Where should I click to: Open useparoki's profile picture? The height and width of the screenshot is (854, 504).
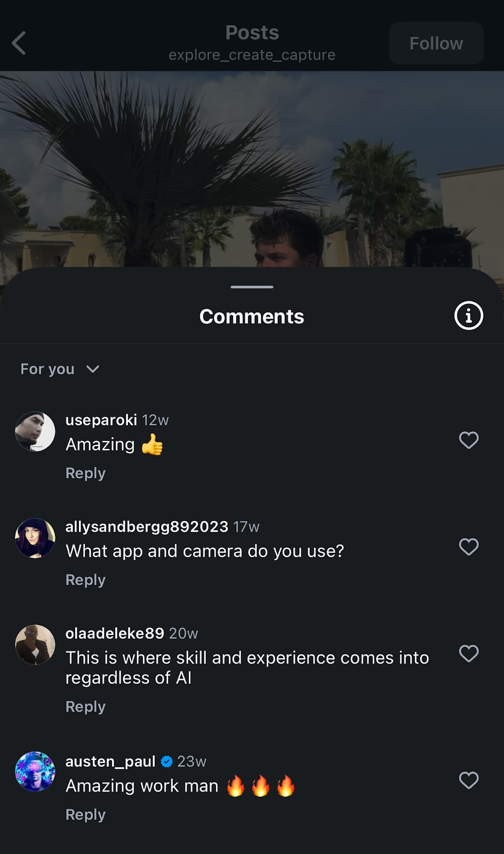click(35, 431)
